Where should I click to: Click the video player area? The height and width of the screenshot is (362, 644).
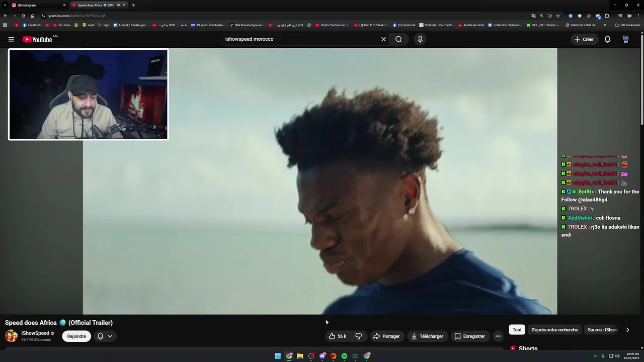coord(320,181)
